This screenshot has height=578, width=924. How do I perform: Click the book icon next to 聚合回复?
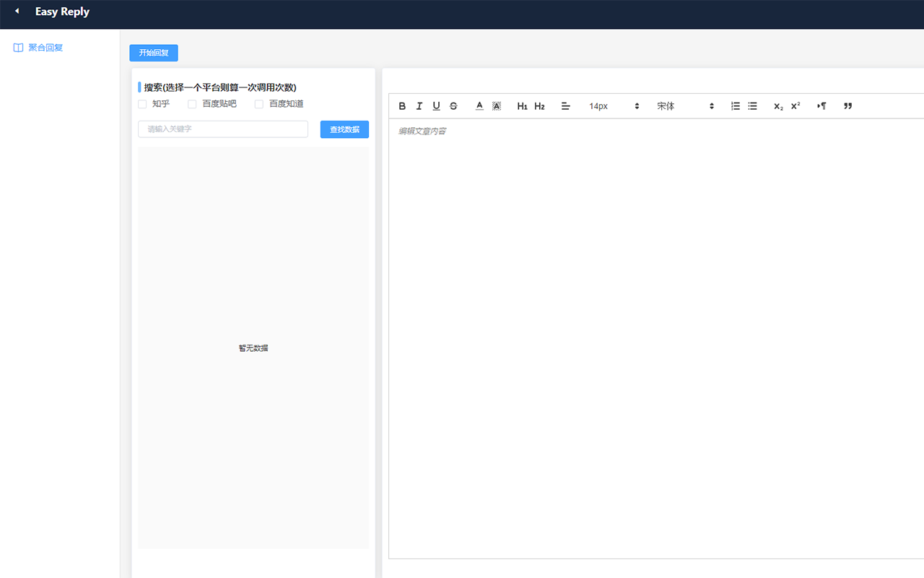click(x=18, y=48)
